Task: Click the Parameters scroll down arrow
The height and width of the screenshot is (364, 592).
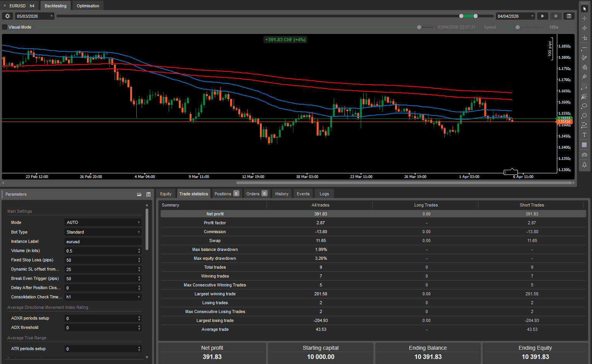Action: (x=147, y=357)
